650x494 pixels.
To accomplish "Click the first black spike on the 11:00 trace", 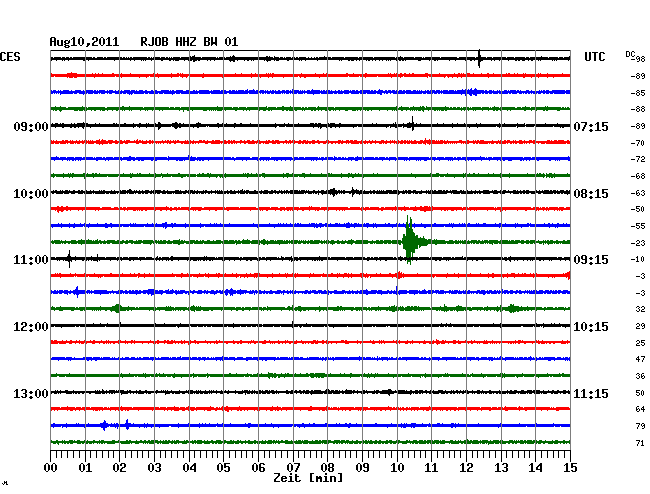I will 69,259.
